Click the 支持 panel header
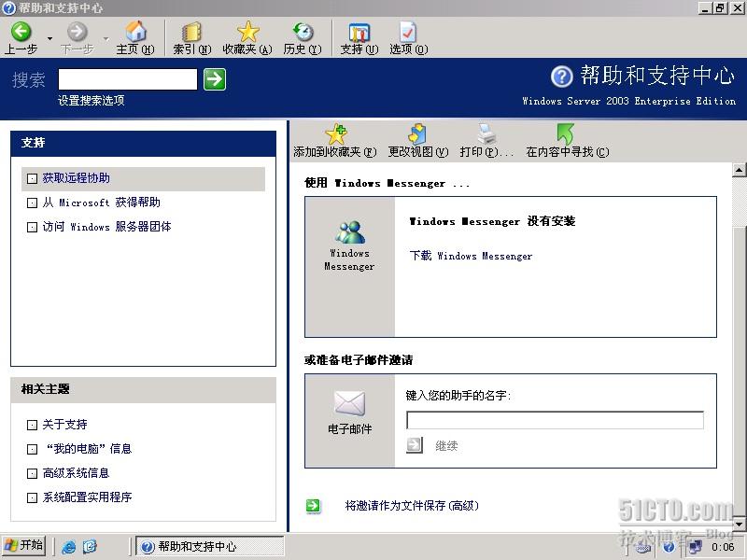This screenshot has height=560, width=747. pyautogui.click(x=144, y=144)
